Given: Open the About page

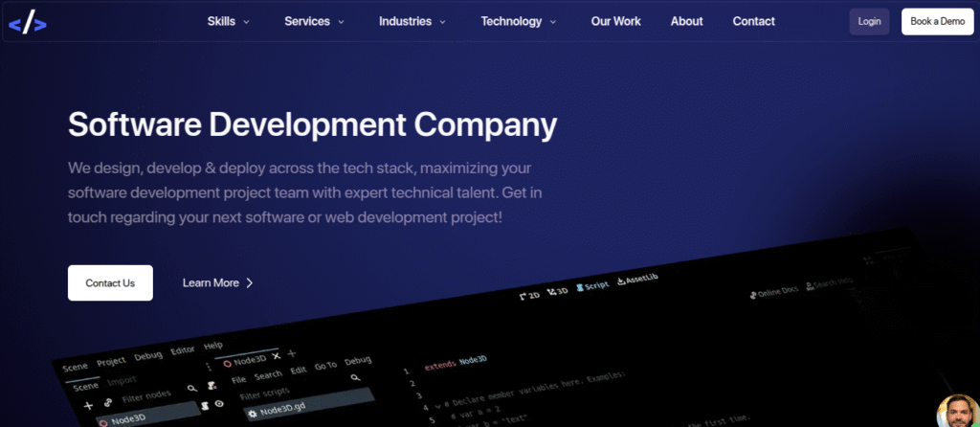Looking at the screenshot, I should pyautogui.click(x=686, y=21).
